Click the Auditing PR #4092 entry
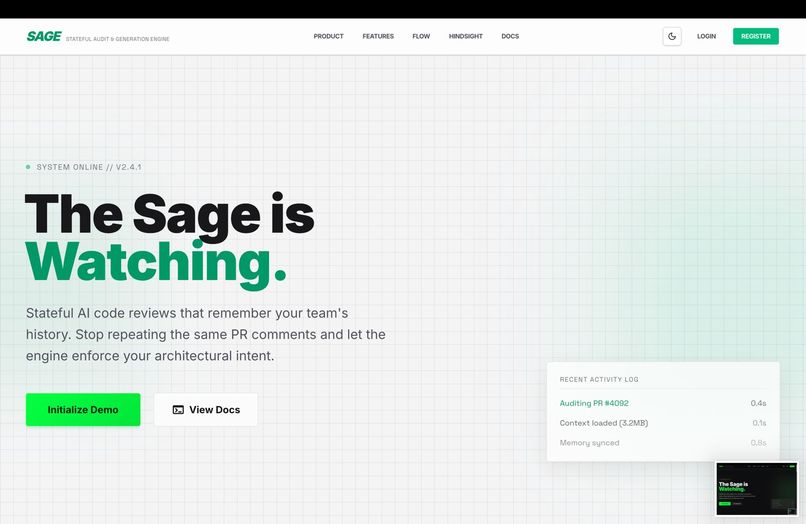Image resolution: width=806 pixels, height=524 pixels. (x=594, y=403)
